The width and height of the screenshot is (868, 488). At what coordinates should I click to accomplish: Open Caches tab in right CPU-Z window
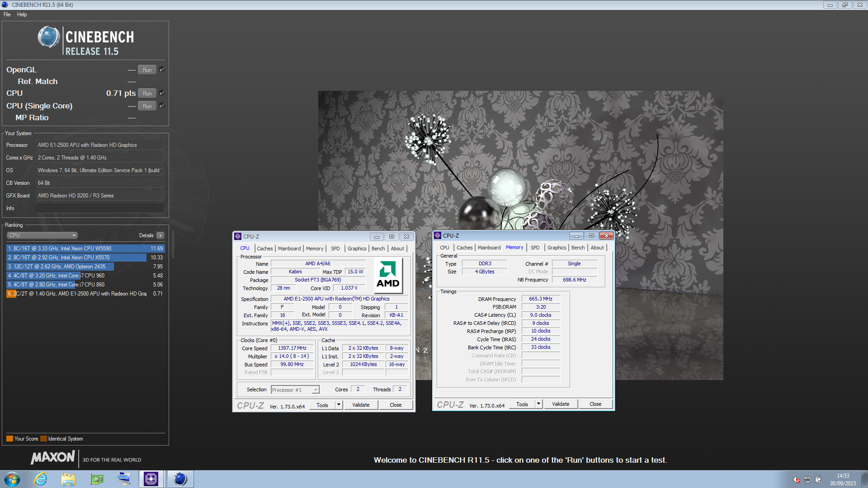pyautogui.click(x=465, y=248)
